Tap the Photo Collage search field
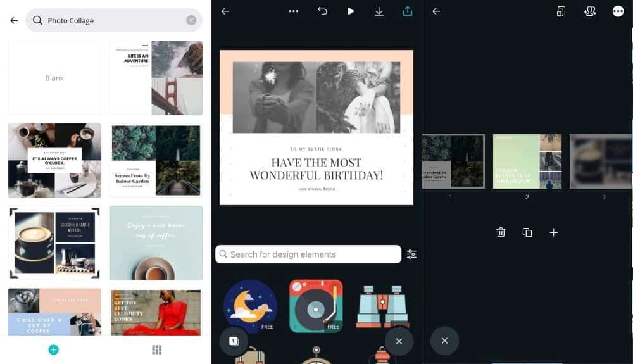633x364 pixels. click(114, 20)
